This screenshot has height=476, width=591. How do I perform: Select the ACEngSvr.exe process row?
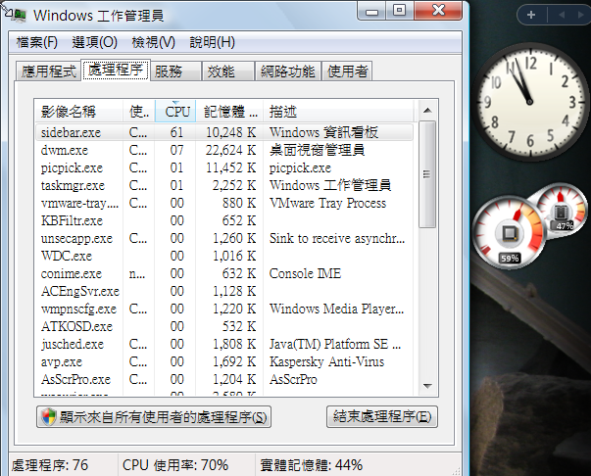(x=224, y=291)
